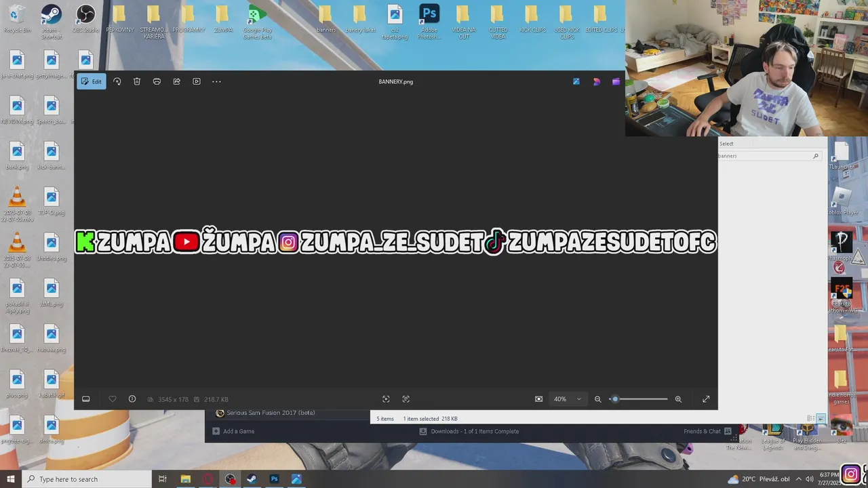The width and height of the screenshot is (868, 488).
Task: Start slideshow from the Photos toolbar
Action: [197, 81]
